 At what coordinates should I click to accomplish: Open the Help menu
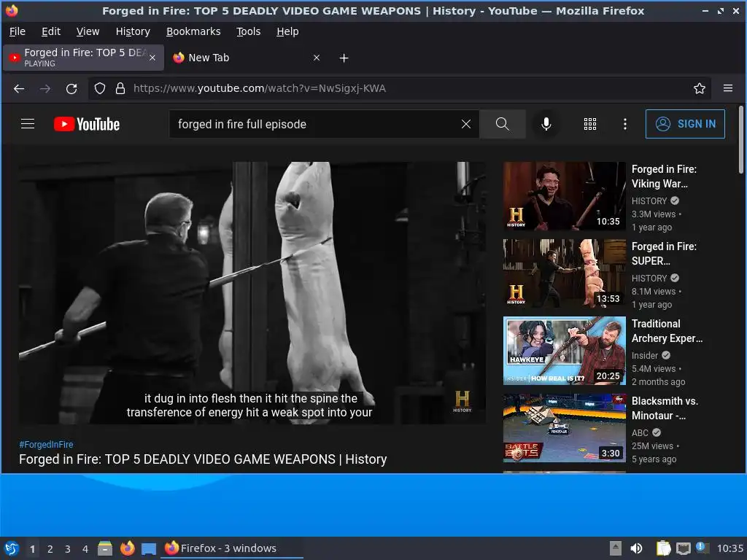(287, 31)
